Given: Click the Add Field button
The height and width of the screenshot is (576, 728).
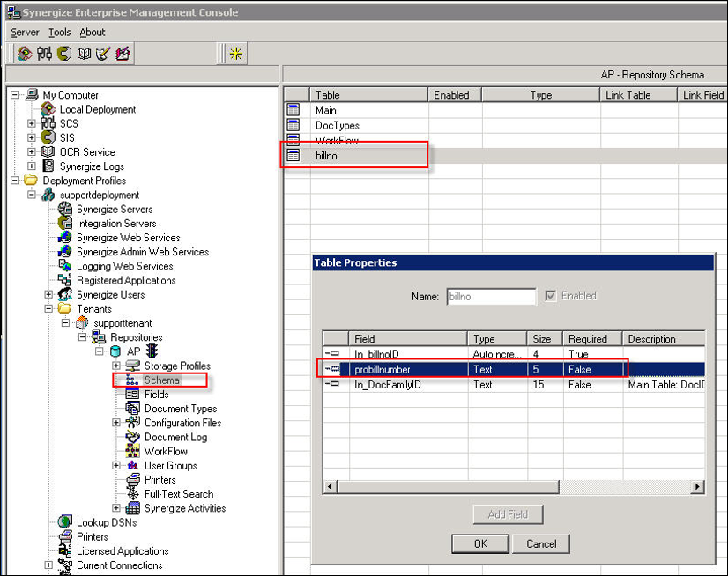Looking at the screenshot, I should (x=508, y=514).
